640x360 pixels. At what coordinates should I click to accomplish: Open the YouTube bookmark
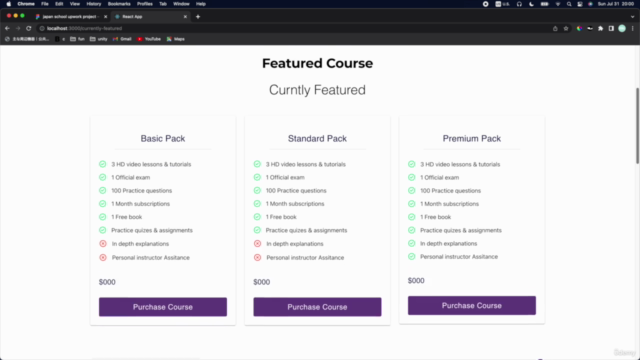pos(149,39)
